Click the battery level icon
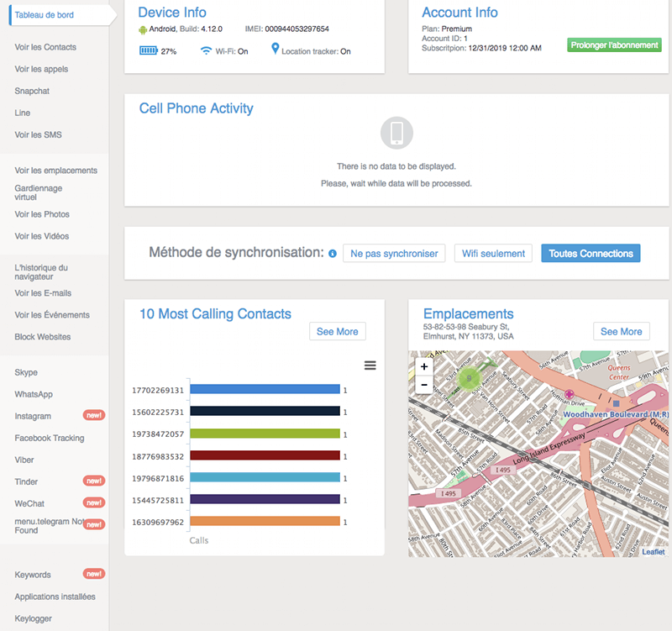Viewport: 672px width, 631px height. [x=149, y=51]
